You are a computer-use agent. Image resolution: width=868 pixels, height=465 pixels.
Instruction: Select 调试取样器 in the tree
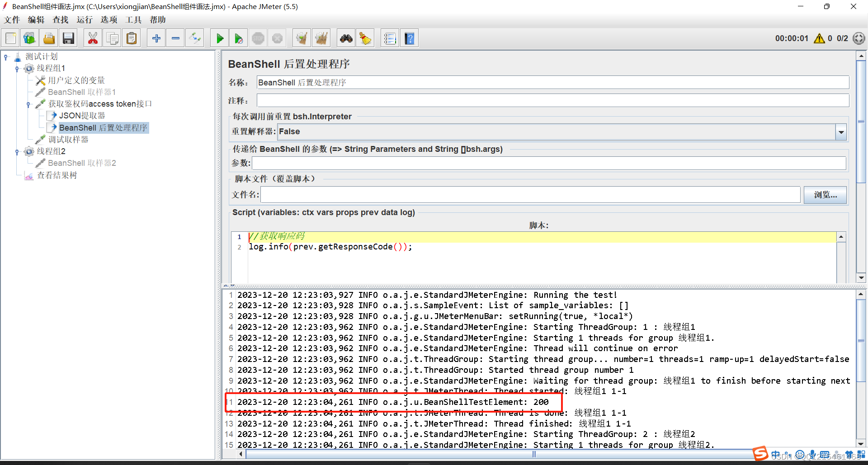(x=68, y=140)
